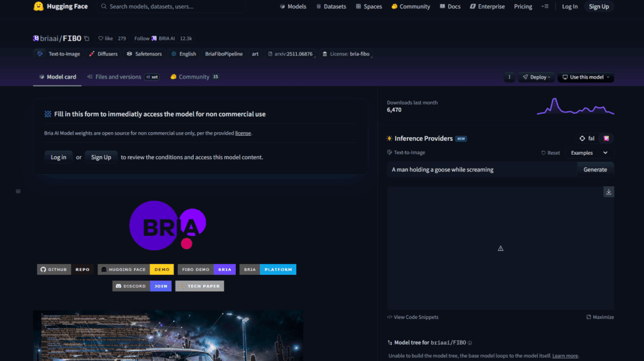Open the Datasets menu item
Viewport: 644px width, 361px height.
click(331, 6)
